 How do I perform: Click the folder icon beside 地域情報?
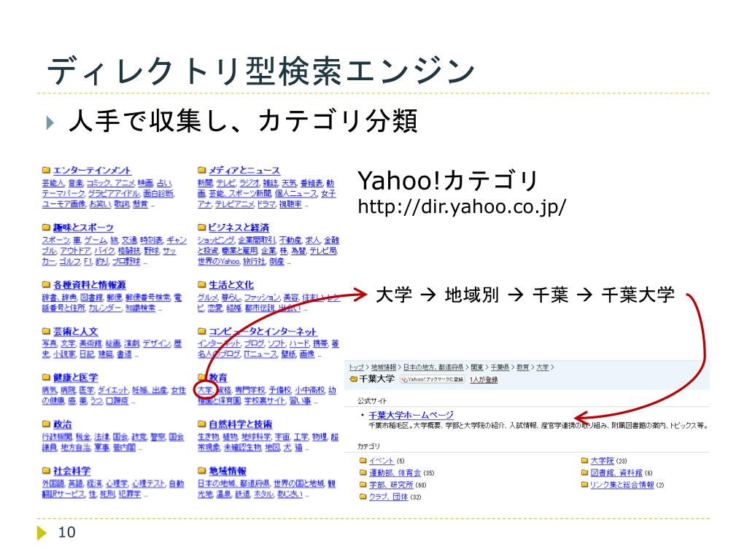[202, 471]
